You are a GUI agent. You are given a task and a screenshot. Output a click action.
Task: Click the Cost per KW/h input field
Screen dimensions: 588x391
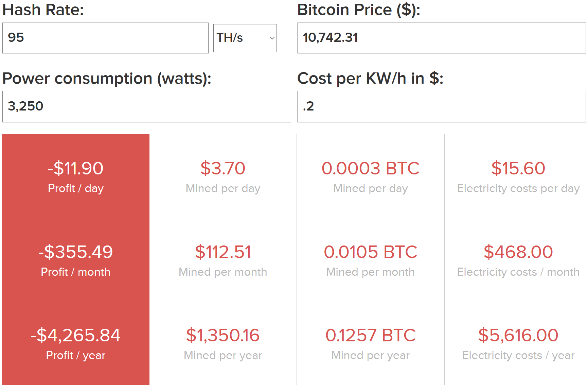tap(442, 106)
